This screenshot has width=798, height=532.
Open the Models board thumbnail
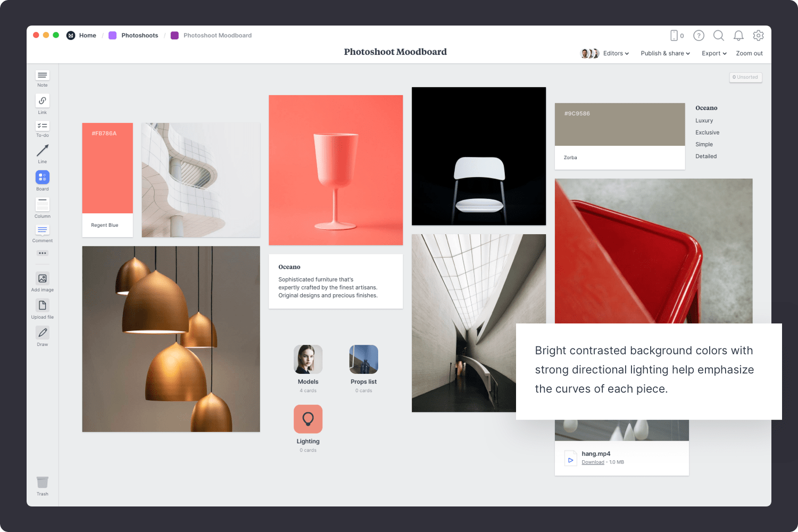click(x=308, y=360)
